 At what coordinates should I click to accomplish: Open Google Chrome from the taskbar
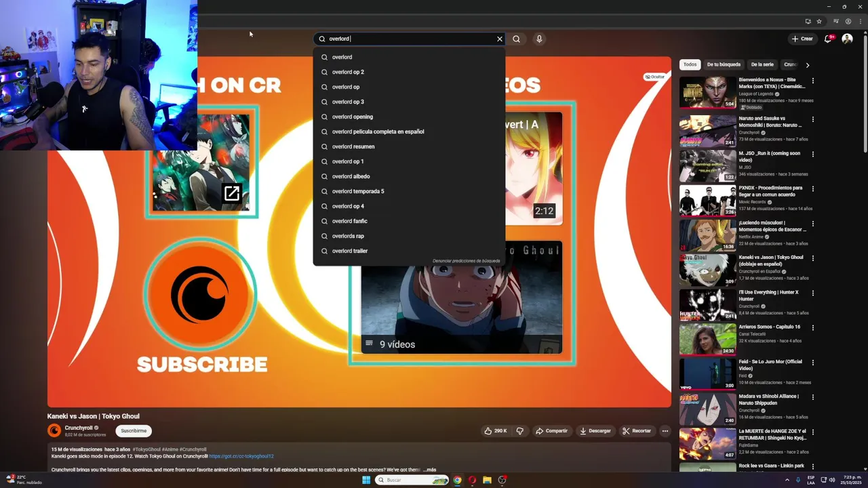click(458, 480)
